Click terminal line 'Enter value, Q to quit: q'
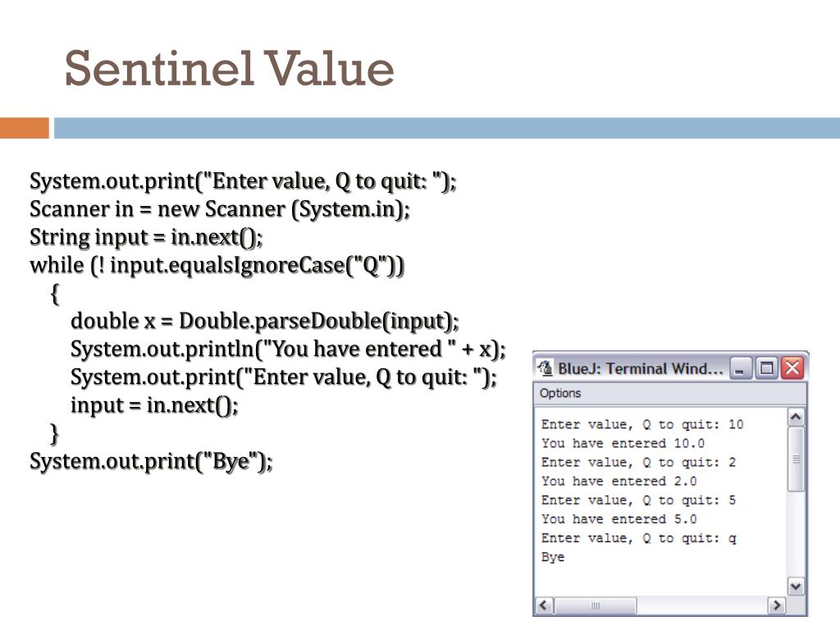 pos(638,538)
